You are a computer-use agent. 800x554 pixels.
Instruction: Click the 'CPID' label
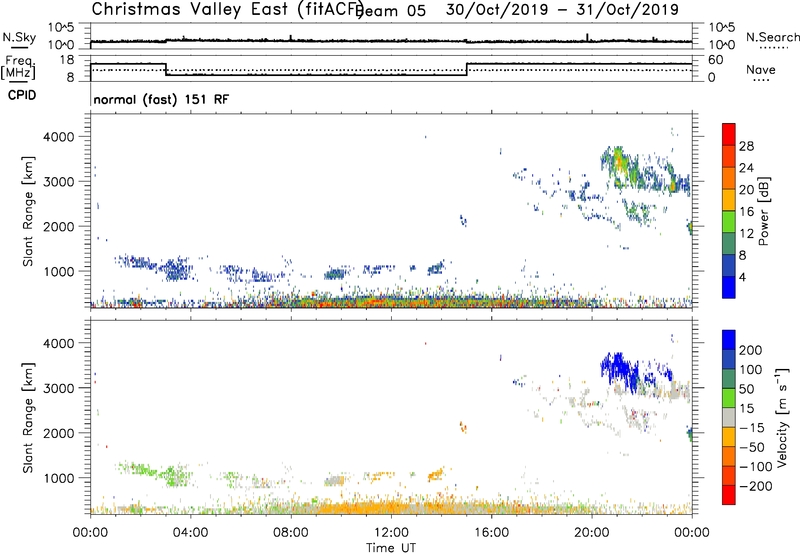[x=22, y=95]
